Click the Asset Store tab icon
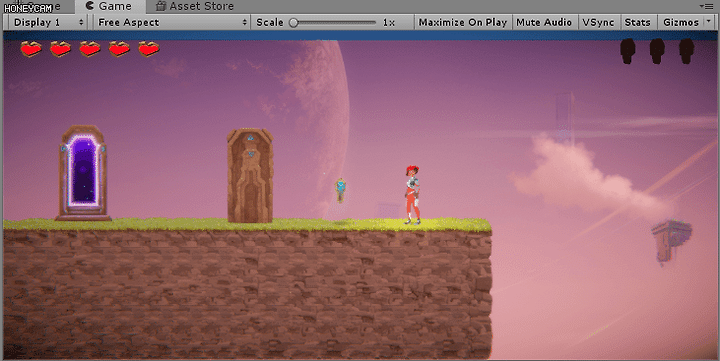 tap(160, 6)
